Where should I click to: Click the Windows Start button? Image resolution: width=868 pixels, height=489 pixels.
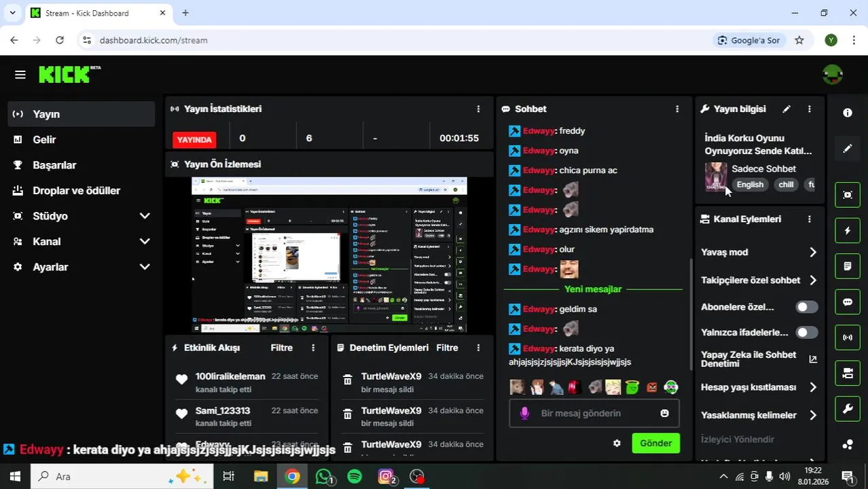15,477
